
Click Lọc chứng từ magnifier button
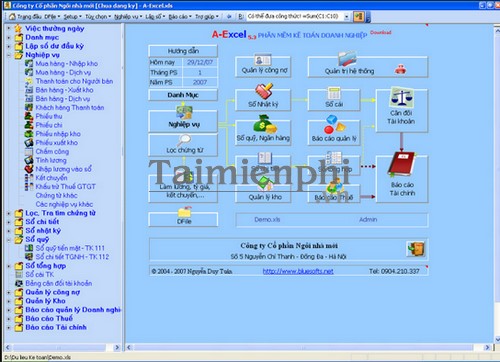click(183, 145)
